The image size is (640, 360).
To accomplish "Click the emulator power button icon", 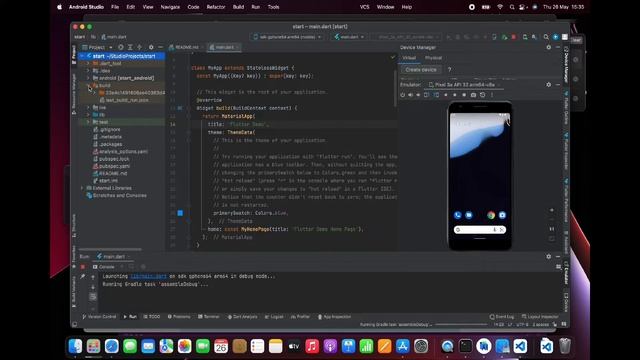I will [x=402, y=95].
